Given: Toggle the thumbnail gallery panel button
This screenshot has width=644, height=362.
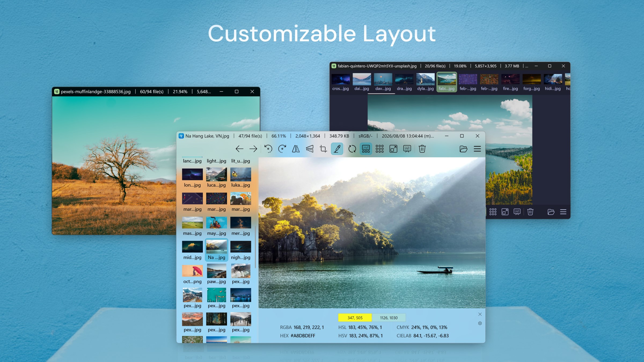Looking at the screenshot, I should (x=366, y=149).
